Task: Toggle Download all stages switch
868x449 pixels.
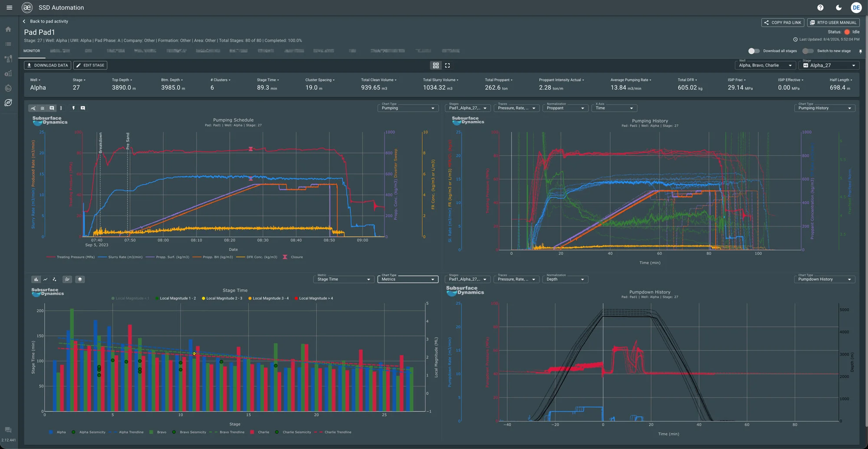Action: (x=754, y=51)
